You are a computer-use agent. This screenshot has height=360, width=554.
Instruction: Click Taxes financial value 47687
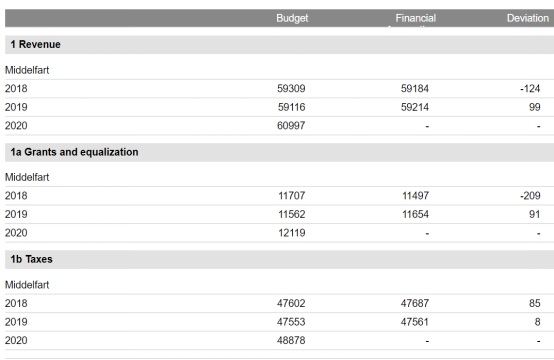coord(415,303)
